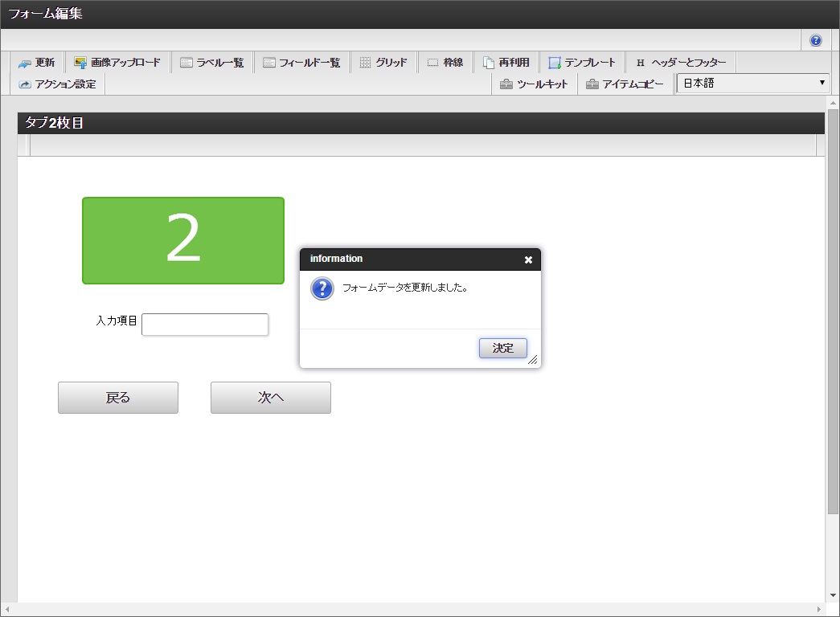This screenshot has width=840, height=617.
Task: Open the フィールド一覧 field list
Action: click(x=301, y=63)
